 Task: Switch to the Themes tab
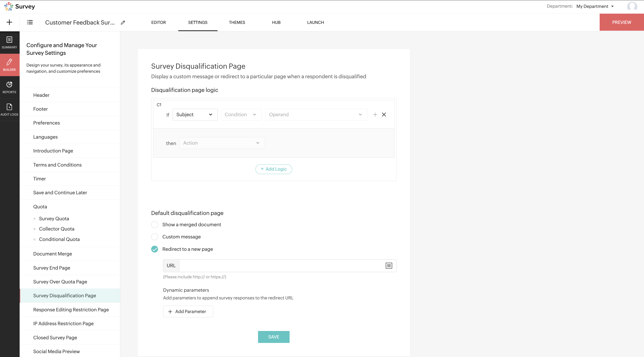coord(237,22)
